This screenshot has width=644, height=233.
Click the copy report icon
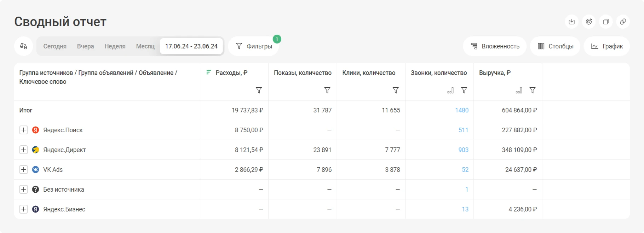[606, 22]
